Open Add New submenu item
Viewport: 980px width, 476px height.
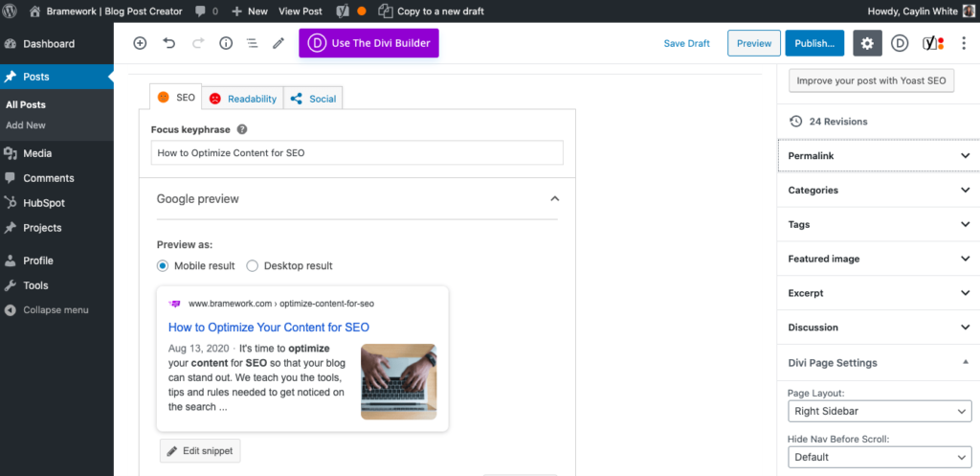point(26,125)
